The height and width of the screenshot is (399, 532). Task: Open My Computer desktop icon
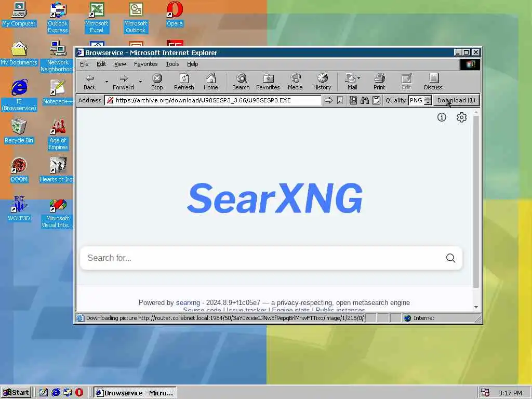19,14
